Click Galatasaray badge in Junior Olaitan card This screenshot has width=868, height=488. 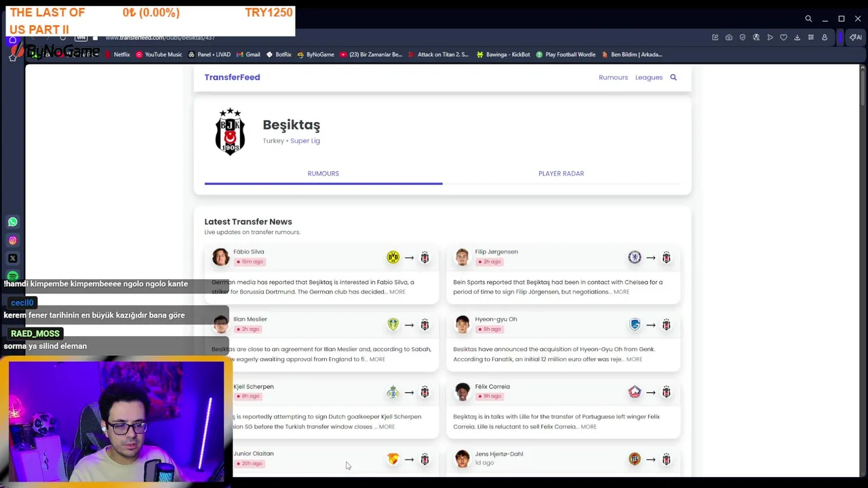coord(393,460)
